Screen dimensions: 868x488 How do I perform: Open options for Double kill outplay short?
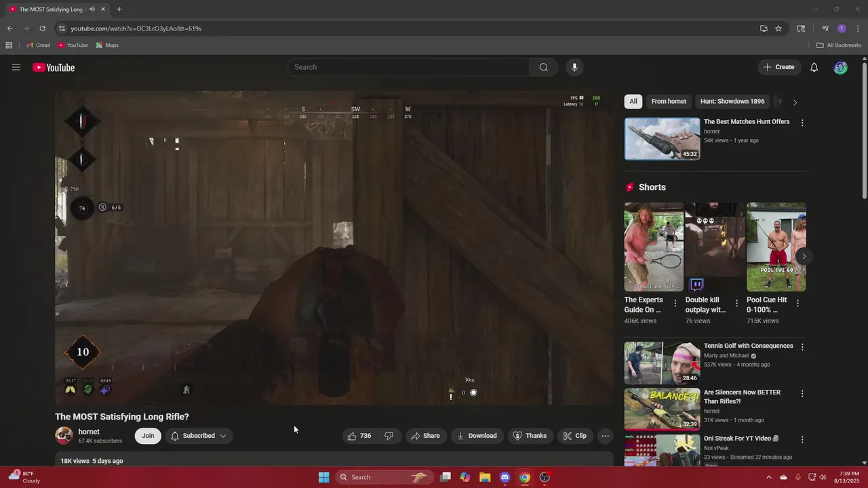(736, 304)
